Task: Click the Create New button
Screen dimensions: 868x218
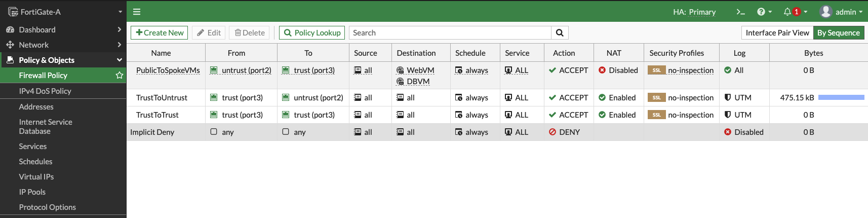Action: (160, 33)
